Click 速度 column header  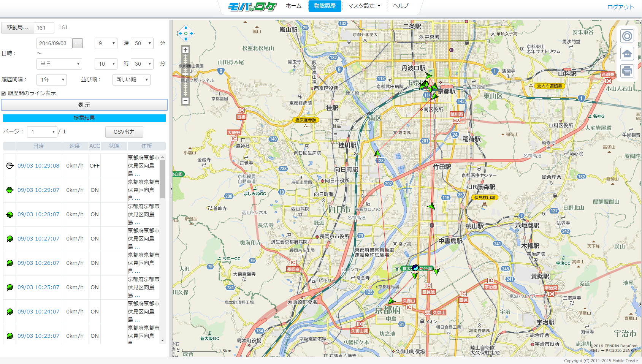click(75, 146)
